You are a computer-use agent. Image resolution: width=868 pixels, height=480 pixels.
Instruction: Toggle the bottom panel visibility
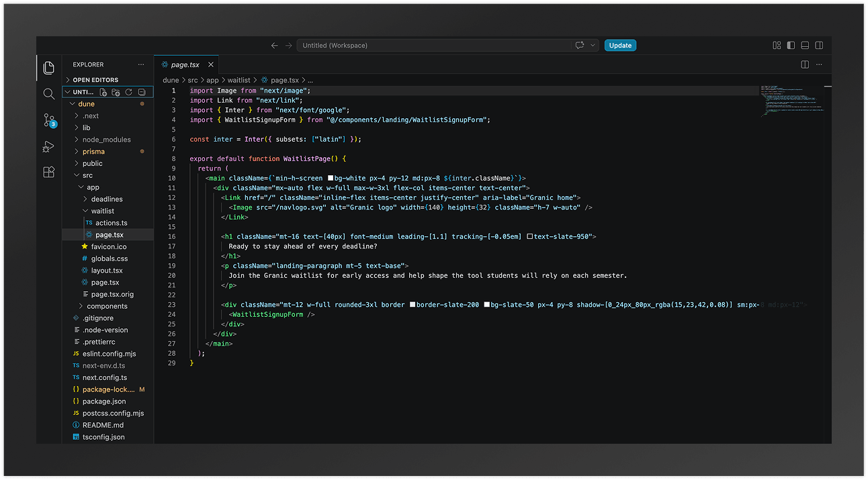pos(805,46)
